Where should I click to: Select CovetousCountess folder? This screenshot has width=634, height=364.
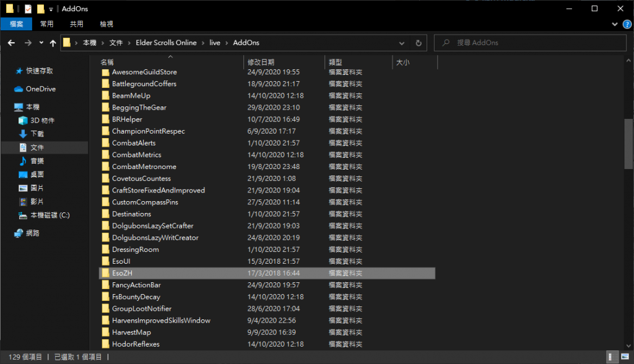[x=142, y=178]
